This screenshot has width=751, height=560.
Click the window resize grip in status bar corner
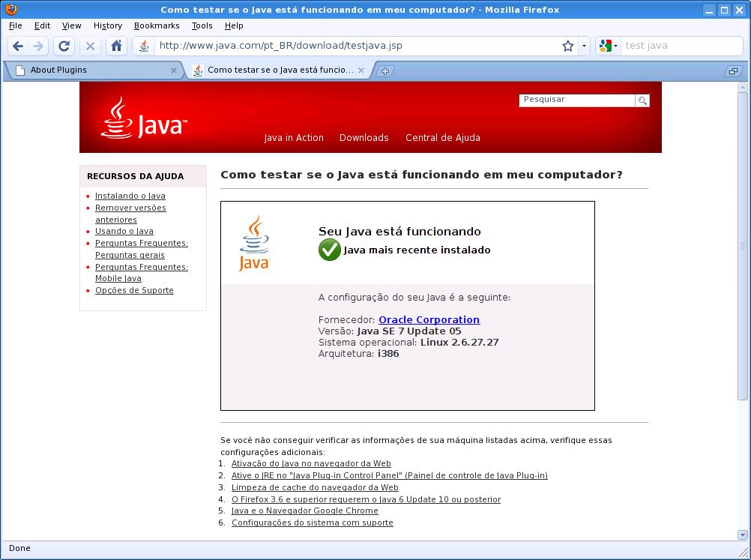(743, 551)
